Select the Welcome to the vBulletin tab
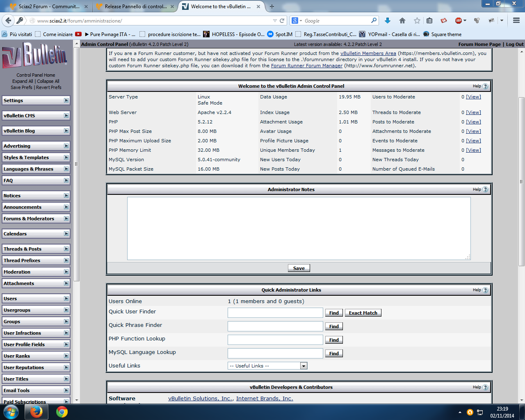The width and height of the screenshot is (525, 420). pos(221,7)
